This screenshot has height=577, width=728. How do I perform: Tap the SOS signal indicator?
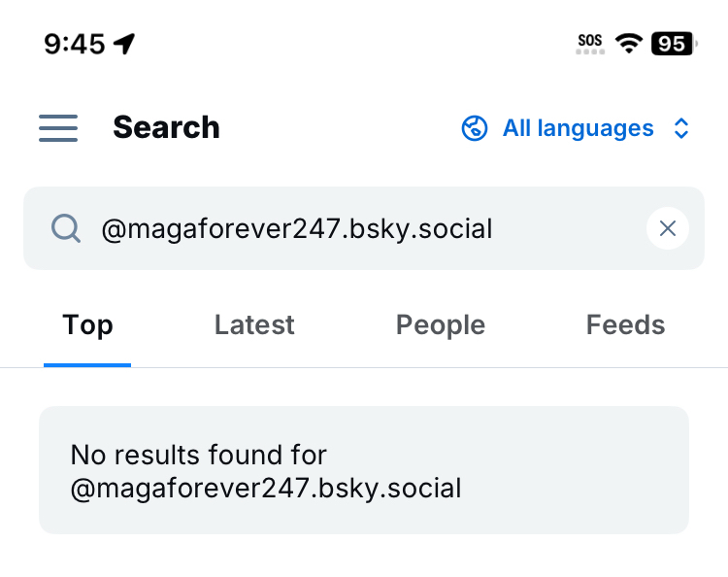589,40
